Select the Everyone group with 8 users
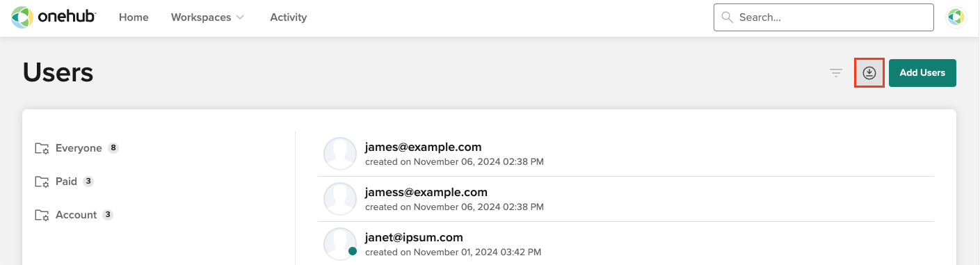This screenshot has width=980, height=265. [x=77, y=148]
